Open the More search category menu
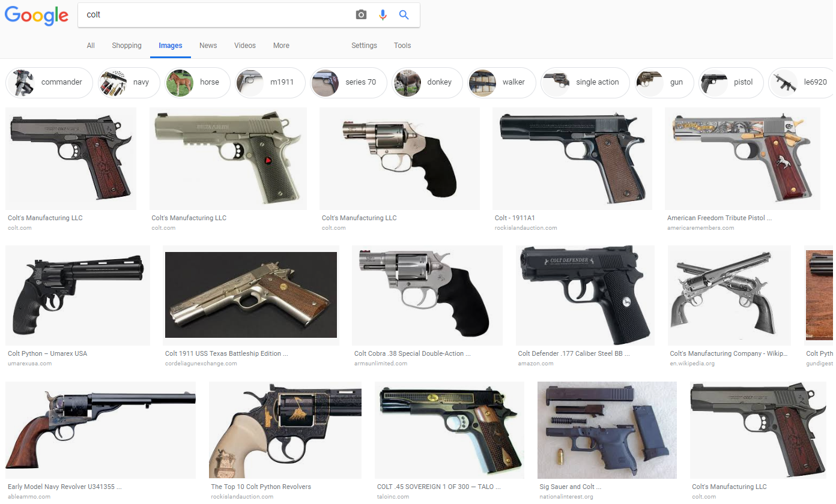The width and height of the screenshot is (836, 504). pyautogui.click(x=281, y=46)
